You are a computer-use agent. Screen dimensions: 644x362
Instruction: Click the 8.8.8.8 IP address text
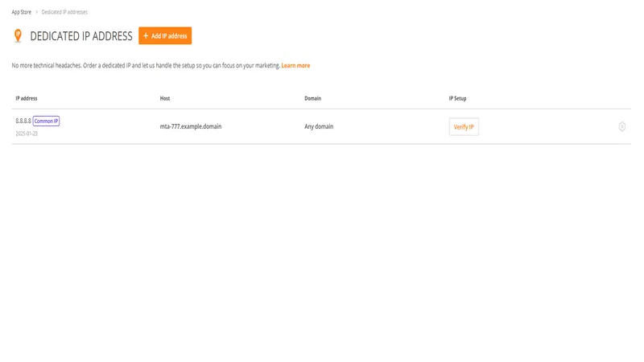click(23, 121)
